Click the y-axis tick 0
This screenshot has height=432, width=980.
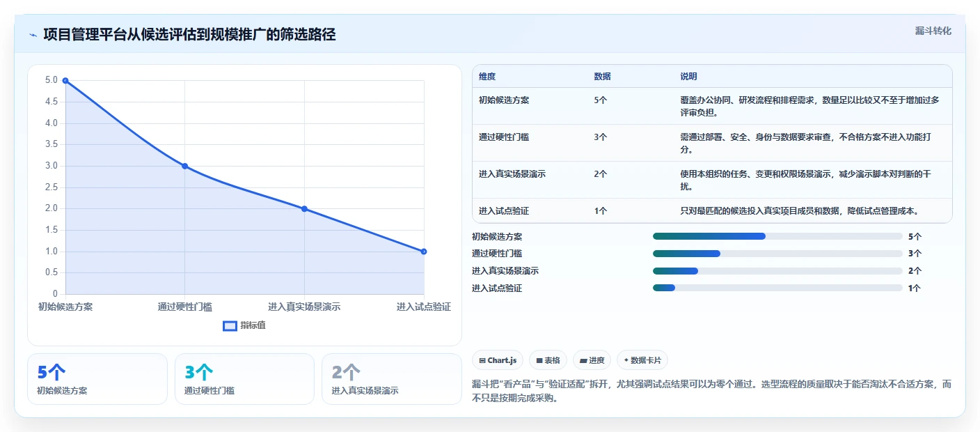tap(56, 294)
